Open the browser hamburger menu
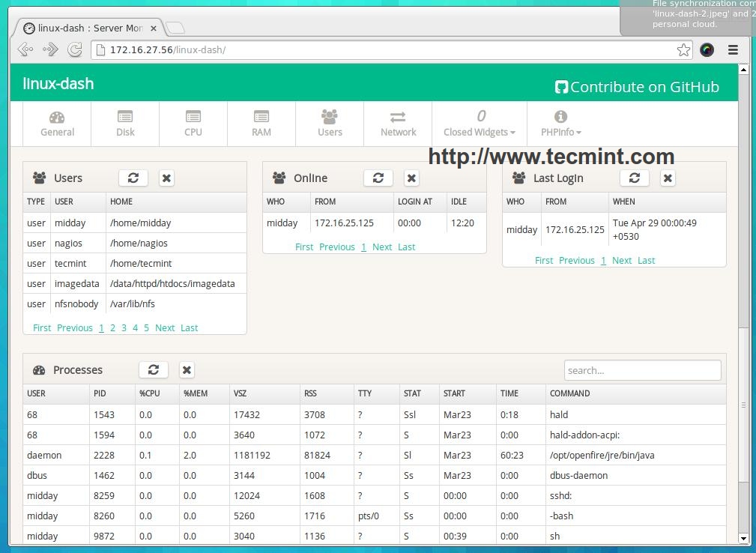 (733, 50)
